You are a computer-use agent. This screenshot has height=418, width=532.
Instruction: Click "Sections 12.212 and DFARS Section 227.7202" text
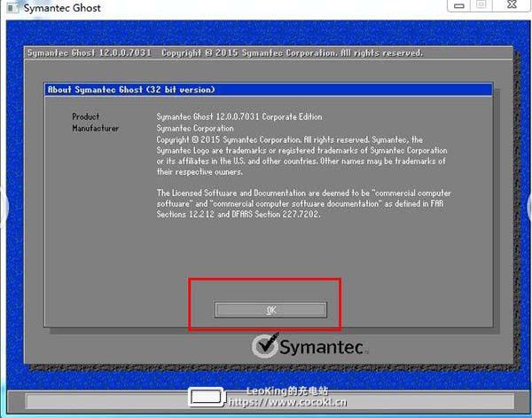tap(239, 214)
